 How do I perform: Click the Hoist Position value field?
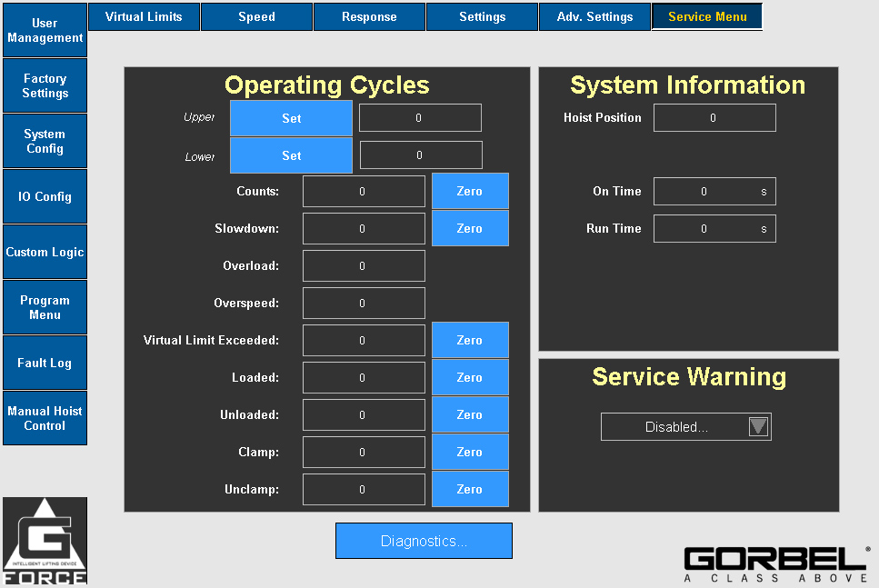click(x=714, y=118)
